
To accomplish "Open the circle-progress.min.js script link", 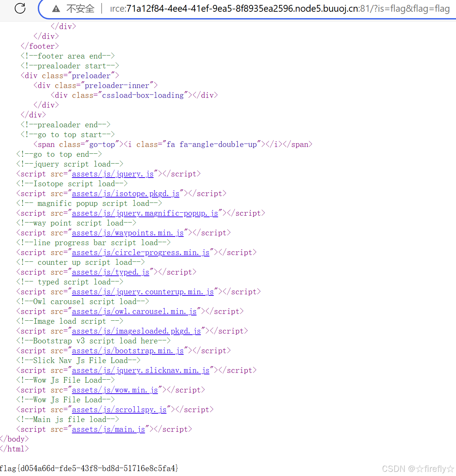I will 141,252.
